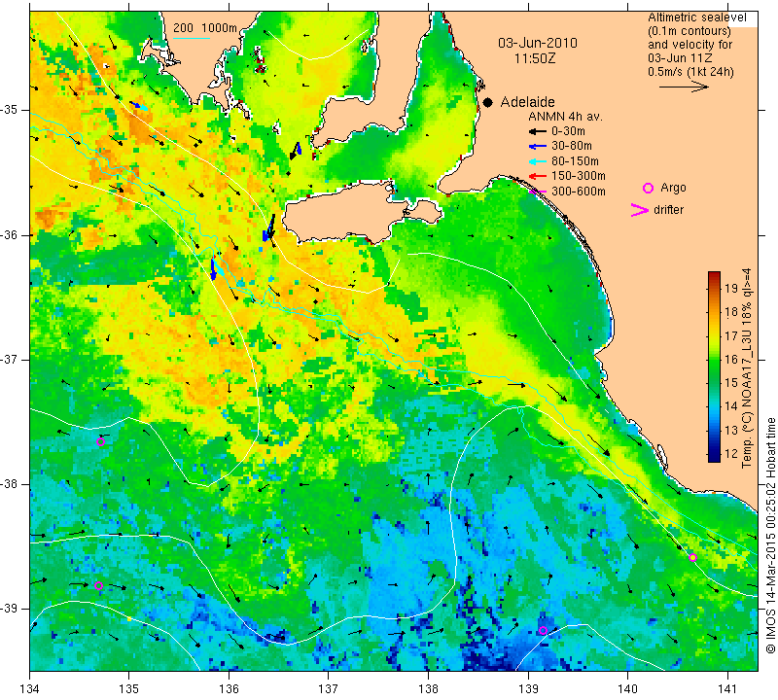Click blue ANMN current arrow near 36.3S 135.8E

pyautogui.click(x=213, y=269)
